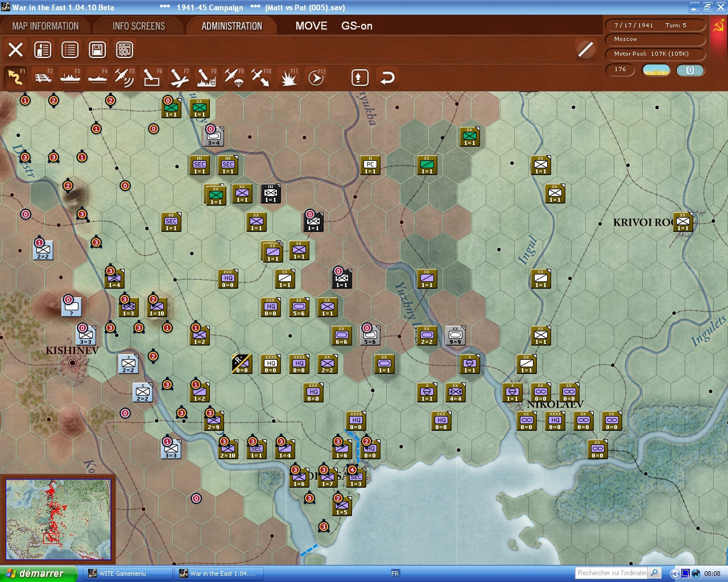Open the INFO SCREENS tab
728x582 pixels.
(139, 26)
